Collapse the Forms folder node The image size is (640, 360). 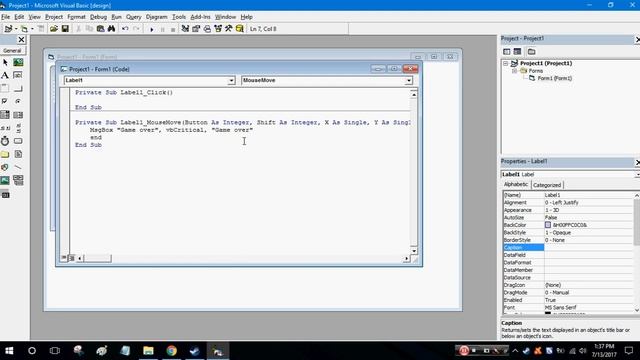point(514,71)
